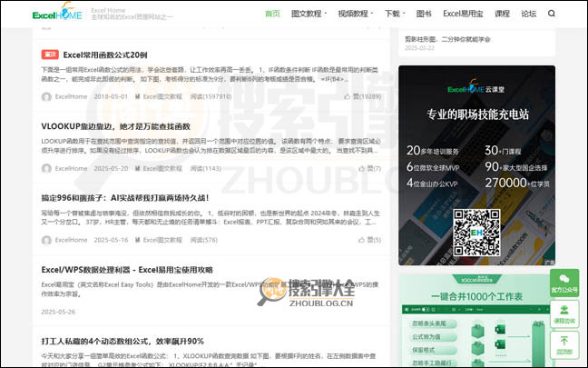588x368 pixels.
Task: Click the ExcelHome logo in the header
Action: click(x=57, y=12)
